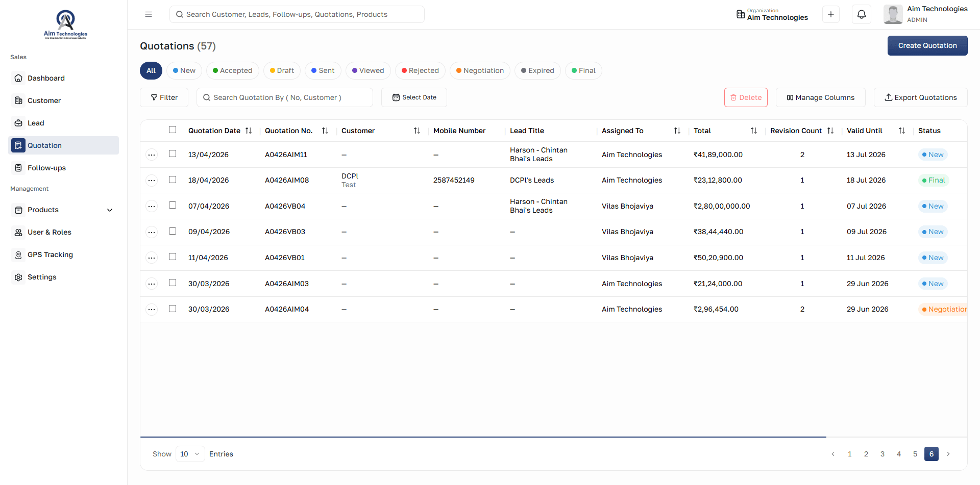Screen dimensions: 980x485
Task: Sort by Revision Count column arrows
Action: click(830, 131)
